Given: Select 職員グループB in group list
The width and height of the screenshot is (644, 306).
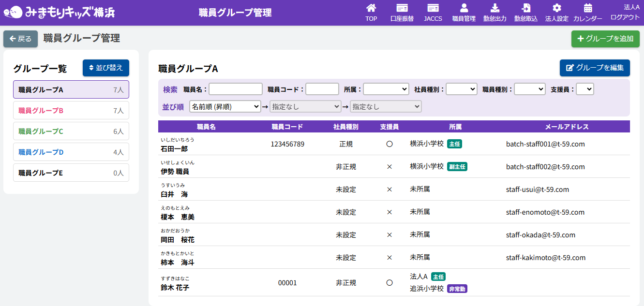Looking at the screenshot, I should tap(71, 110).
